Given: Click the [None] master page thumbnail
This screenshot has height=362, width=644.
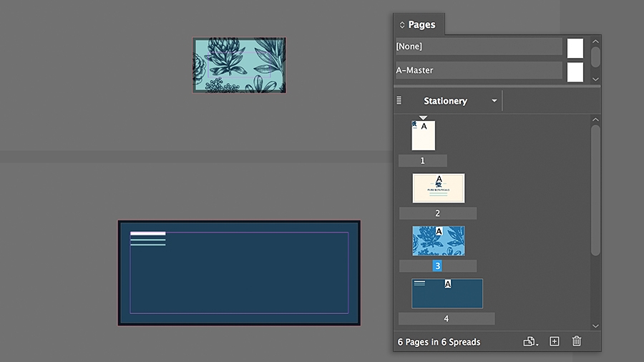Looking at the screenshot, I should [575, 49].
